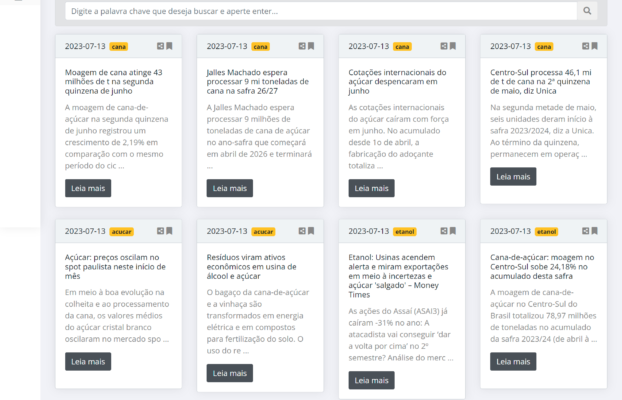The image size is (622, 400).
Task: Click date 2023-07-13 on Moagem de cana card
Action: tap(85, 46)
